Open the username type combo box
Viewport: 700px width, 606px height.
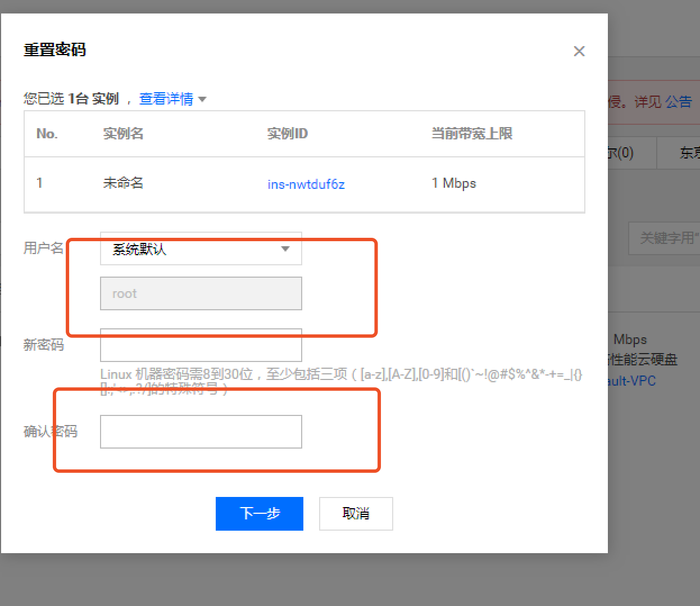[x=201, y=248]
